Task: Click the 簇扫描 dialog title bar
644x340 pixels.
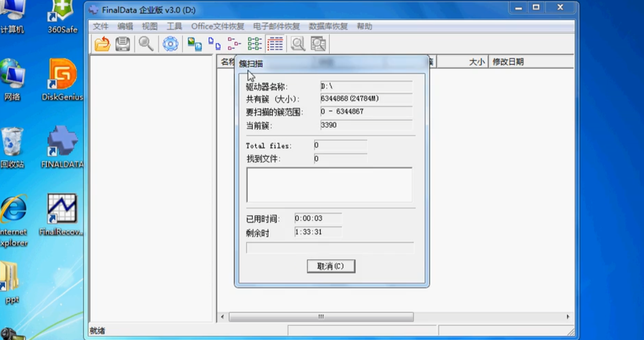Action: (331, 64)
